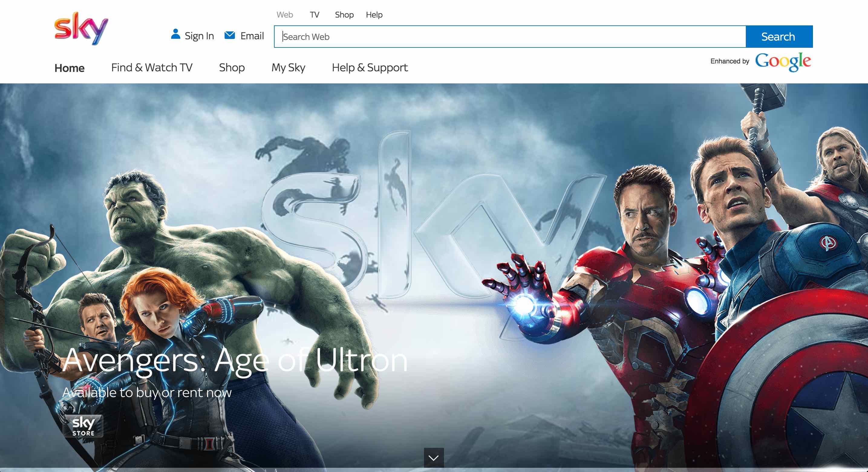
Task: Focus the Search Web input field
Action: point(510,37)
